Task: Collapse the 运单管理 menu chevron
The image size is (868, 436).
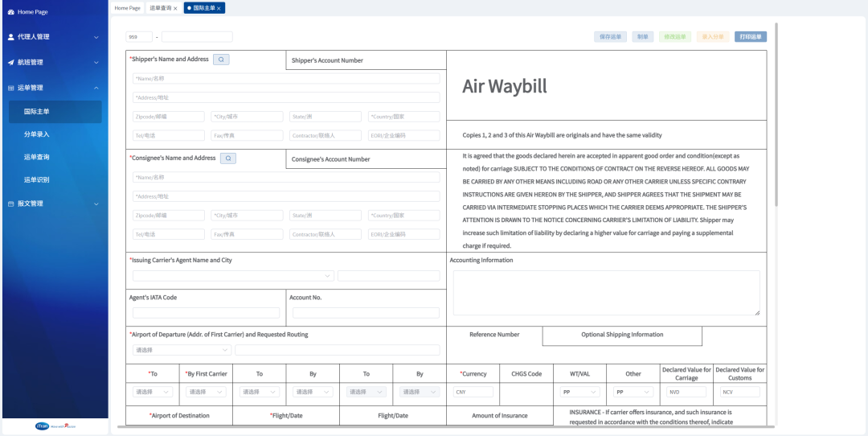Action: (x=96, y=88)
